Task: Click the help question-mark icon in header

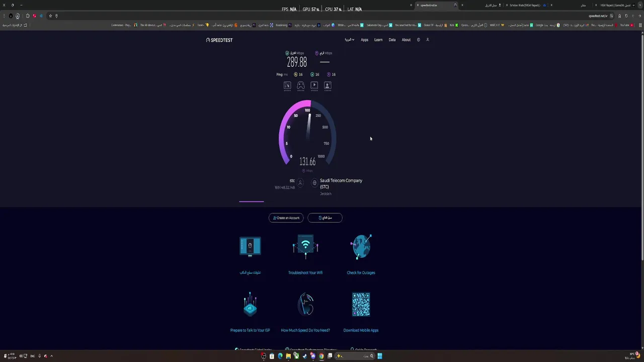Action: (418, 40)
